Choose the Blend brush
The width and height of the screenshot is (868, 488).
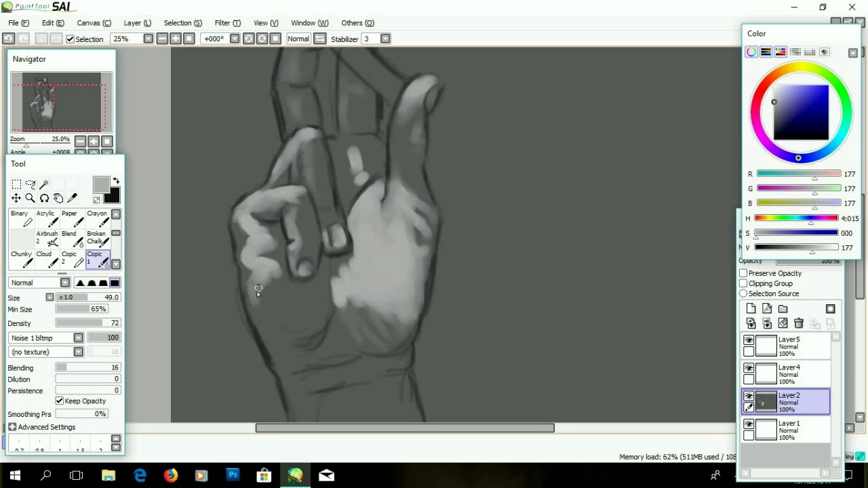point(73,239)
